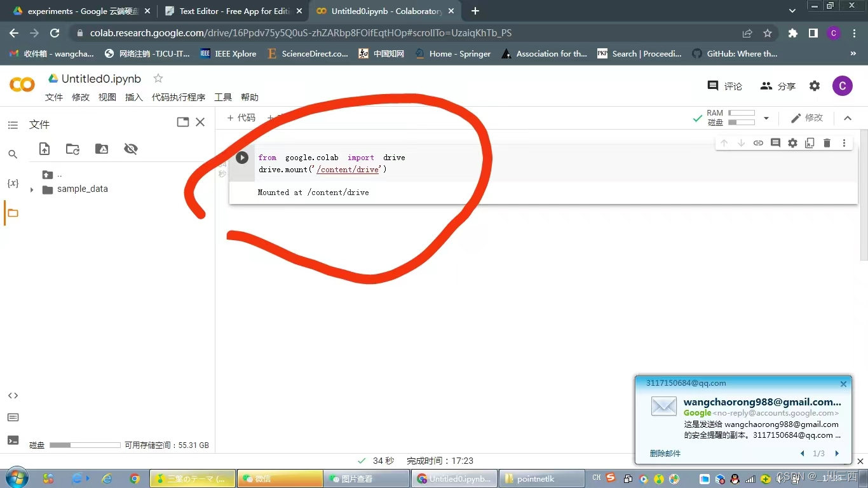Click RAM disk usage indicator
The image size is (868, 488).
[731, 118]
